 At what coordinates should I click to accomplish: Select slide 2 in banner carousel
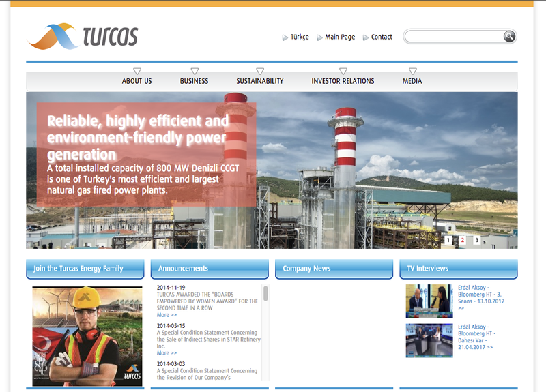pos(463,240)
